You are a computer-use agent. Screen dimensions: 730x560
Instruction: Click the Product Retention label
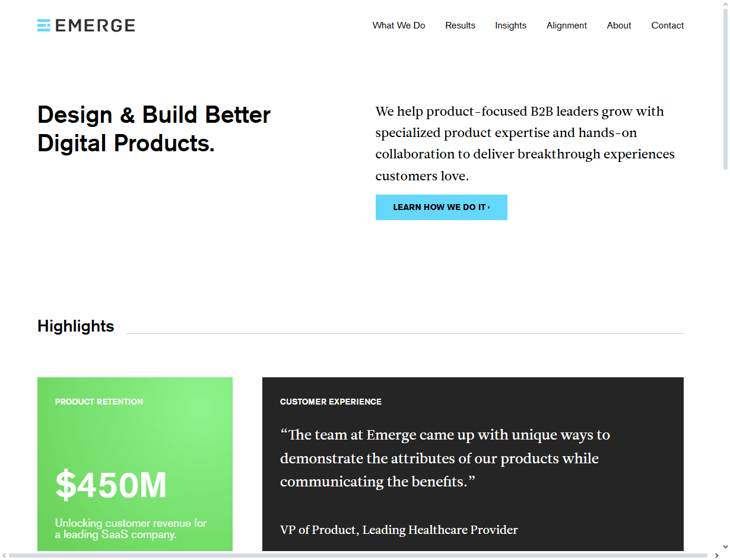[x=99, y=402]
